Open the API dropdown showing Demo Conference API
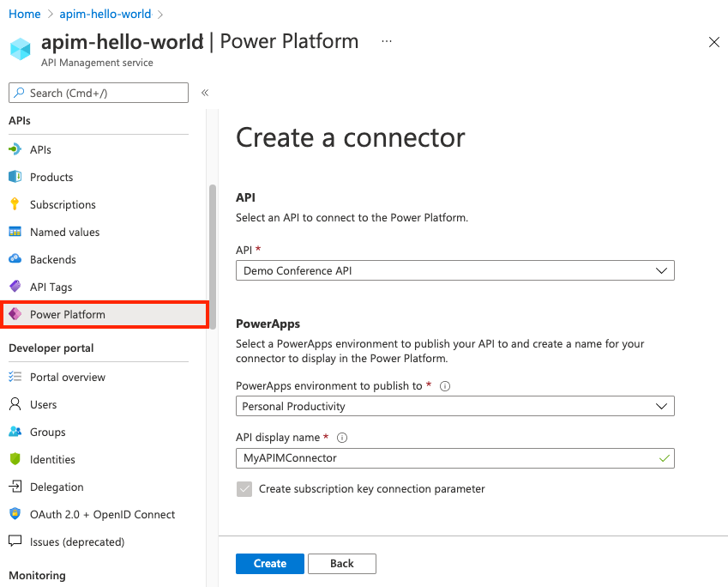 [x=454, y=270]
